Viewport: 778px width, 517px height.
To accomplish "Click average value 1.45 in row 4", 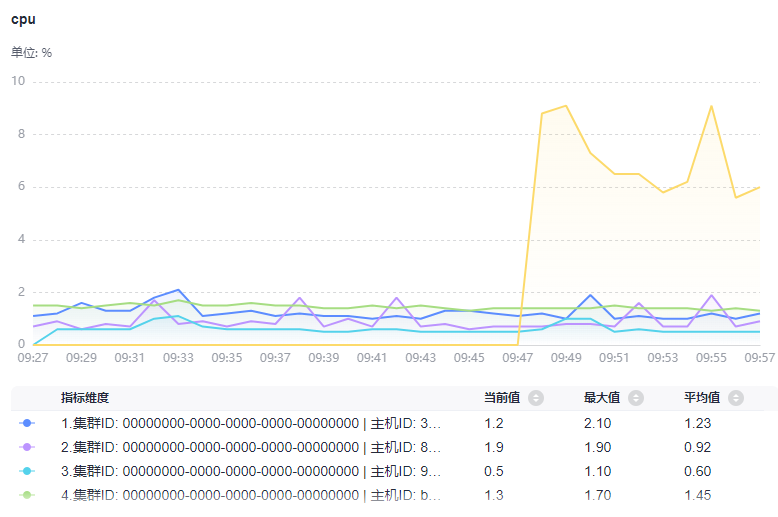I will pyautogui.click(x=698, y=495).
